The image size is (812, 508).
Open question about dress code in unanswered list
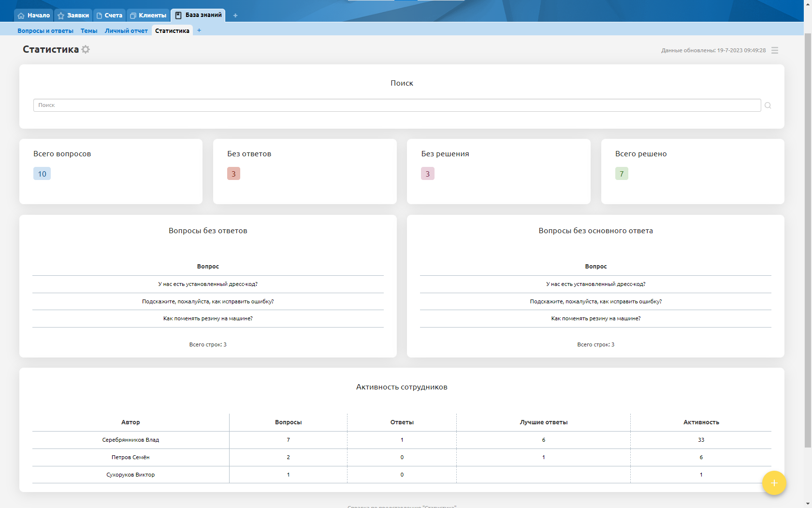(208, 284)
